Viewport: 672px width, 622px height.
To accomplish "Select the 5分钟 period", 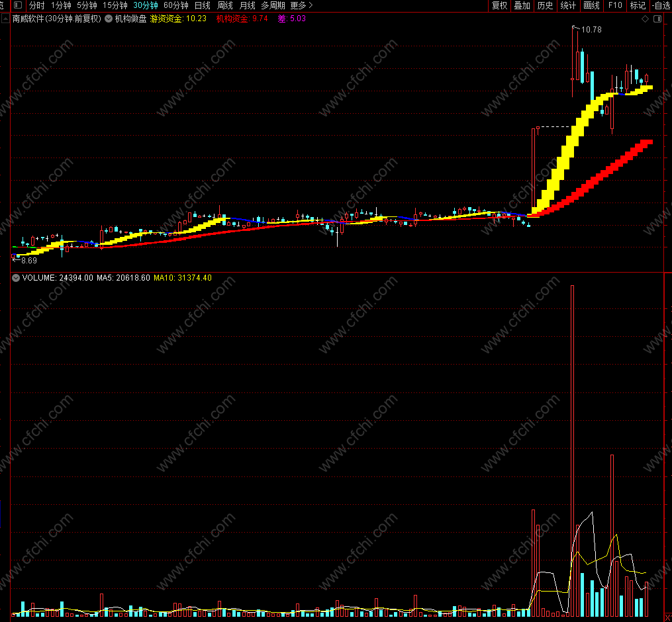I will coord(87,5).
